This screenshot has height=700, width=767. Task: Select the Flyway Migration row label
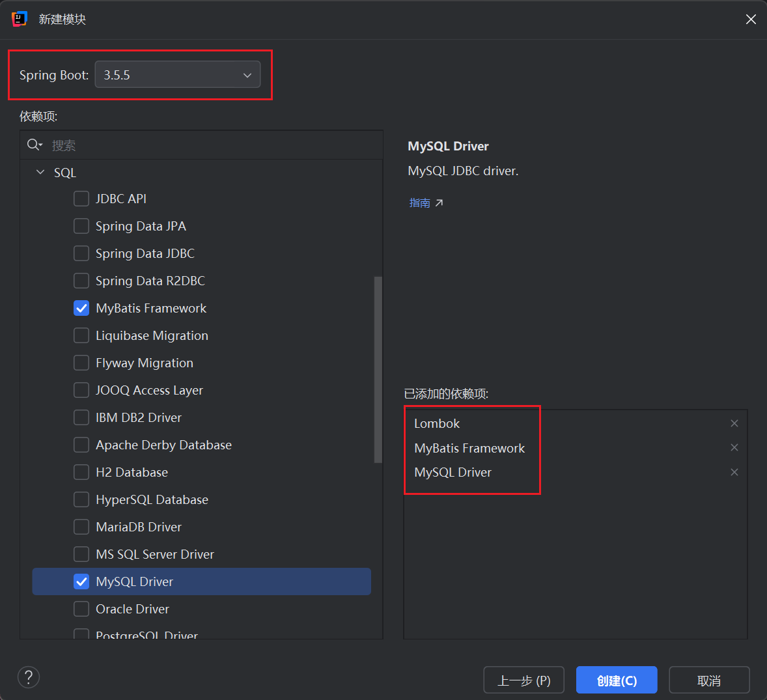(145, 363)
